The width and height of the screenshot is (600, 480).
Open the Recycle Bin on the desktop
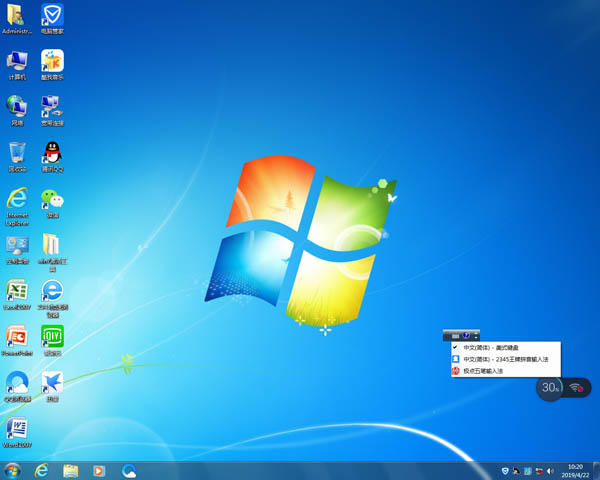17,153
